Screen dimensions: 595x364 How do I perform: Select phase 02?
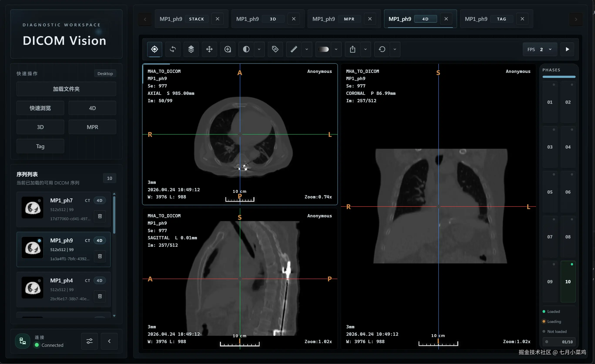(x=568, y=102)
